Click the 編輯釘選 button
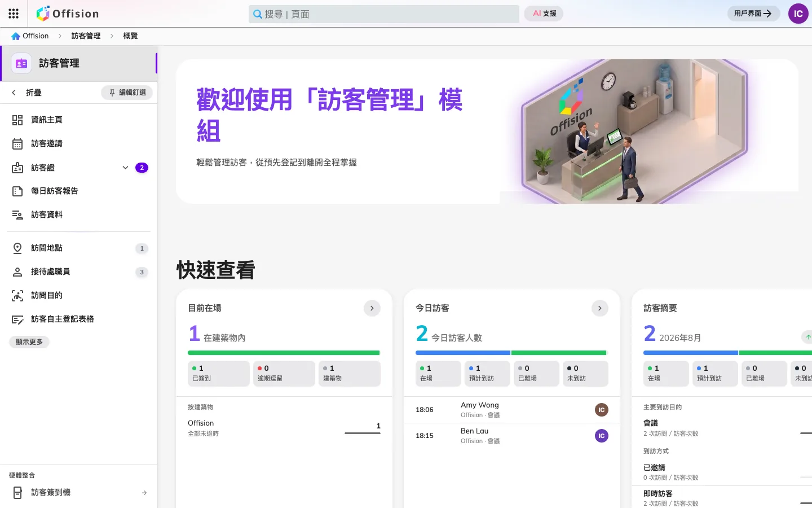This screenshot has width=812, height=508. click(127, 93)
